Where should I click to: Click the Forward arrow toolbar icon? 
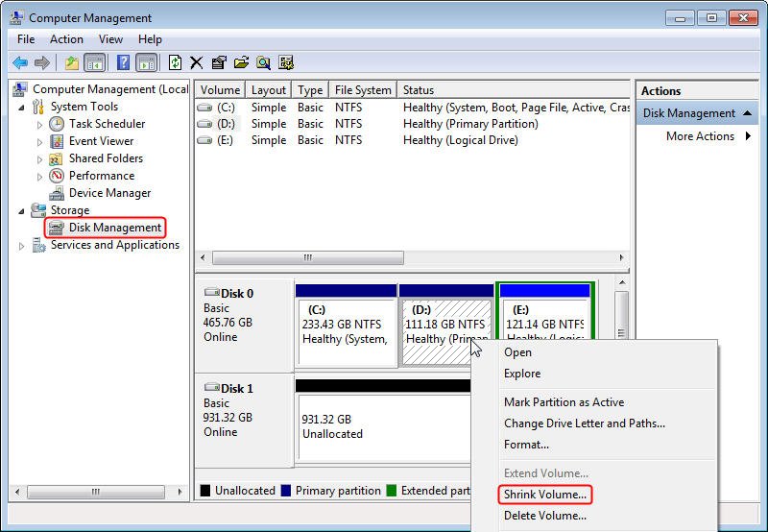point(42,62)
